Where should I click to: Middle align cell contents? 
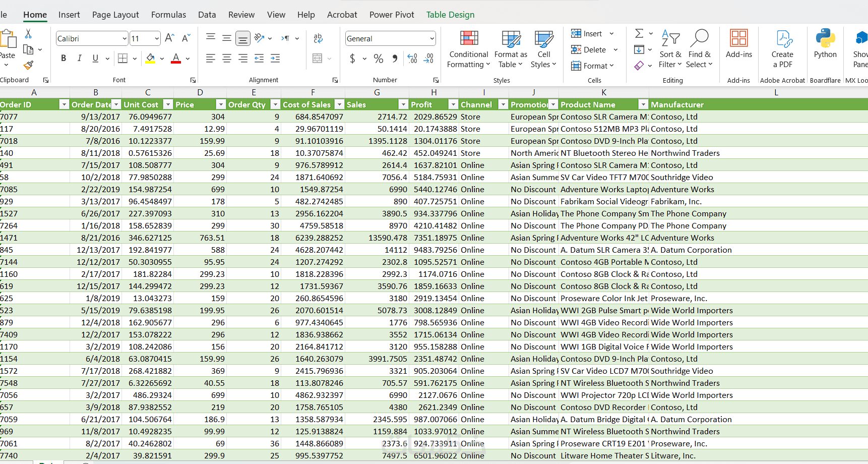[x=227, y=38]
